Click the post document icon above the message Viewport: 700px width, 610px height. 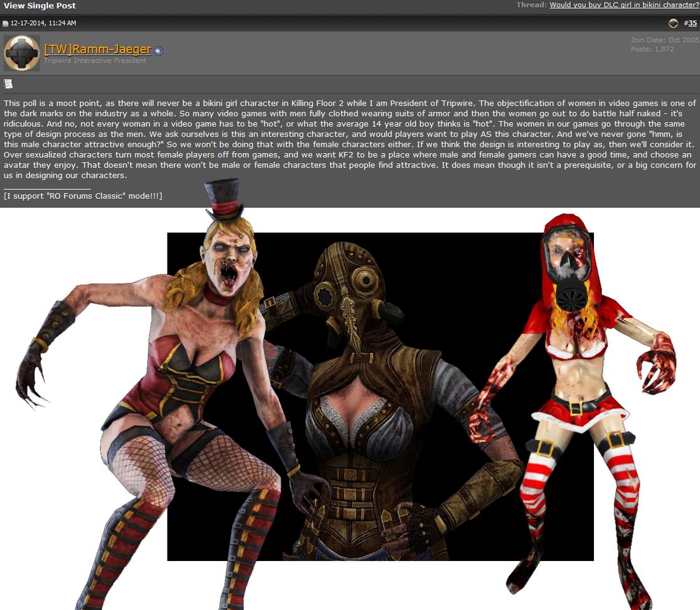click(8, 84)
